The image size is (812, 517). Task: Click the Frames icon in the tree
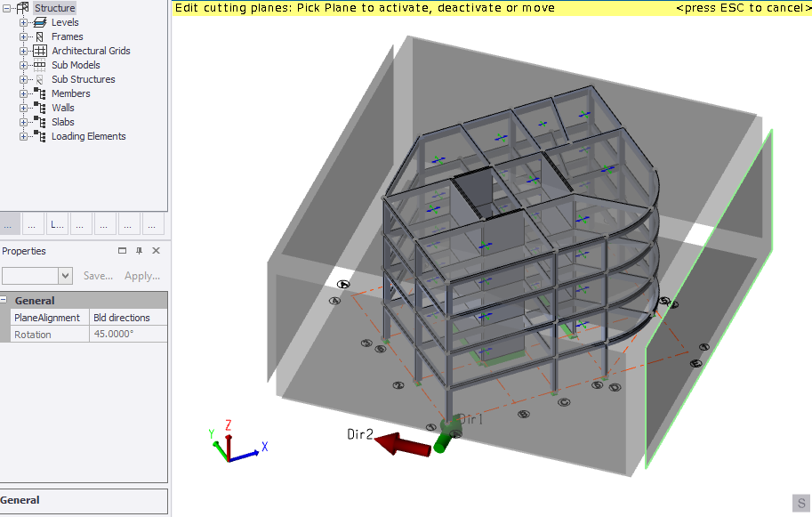click(39, 36)
